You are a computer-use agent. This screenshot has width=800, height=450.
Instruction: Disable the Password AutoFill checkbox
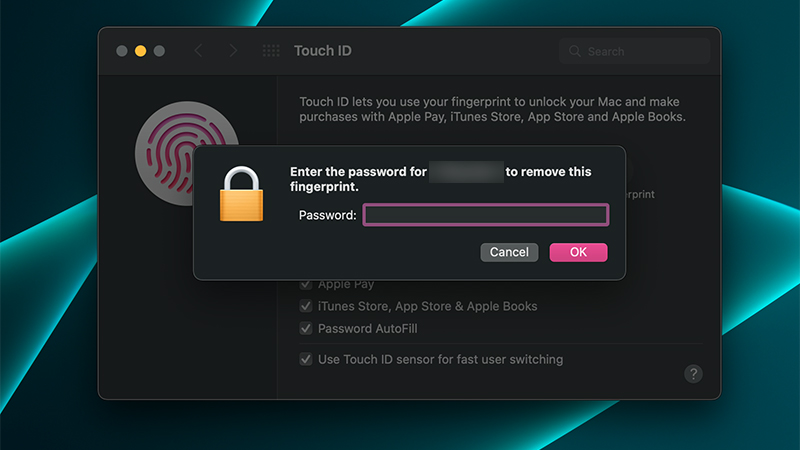(x=306, y=328)
